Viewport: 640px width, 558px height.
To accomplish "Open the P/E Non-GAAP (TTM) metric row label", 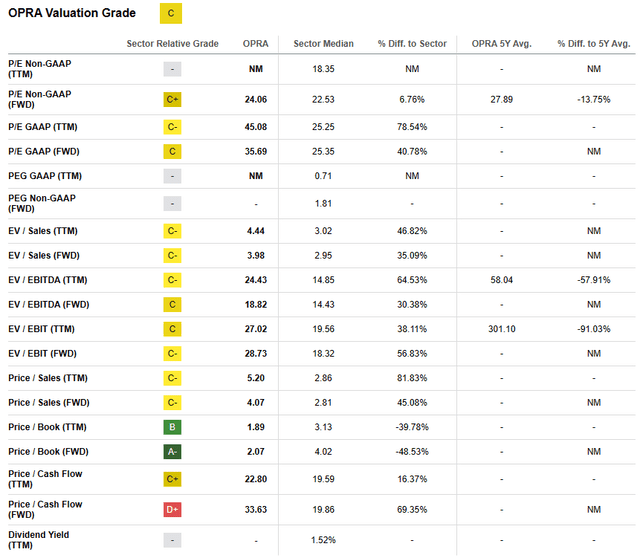I will pos(40,69).
